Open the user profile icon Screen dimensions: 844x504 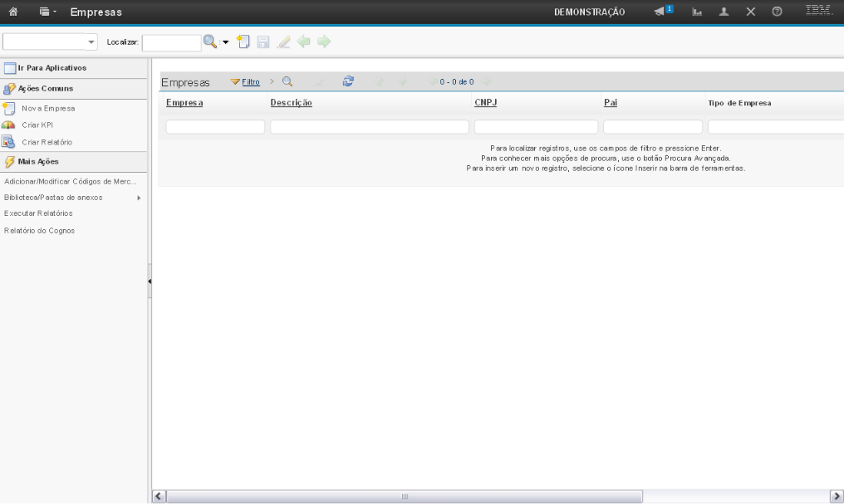[724, 12]
